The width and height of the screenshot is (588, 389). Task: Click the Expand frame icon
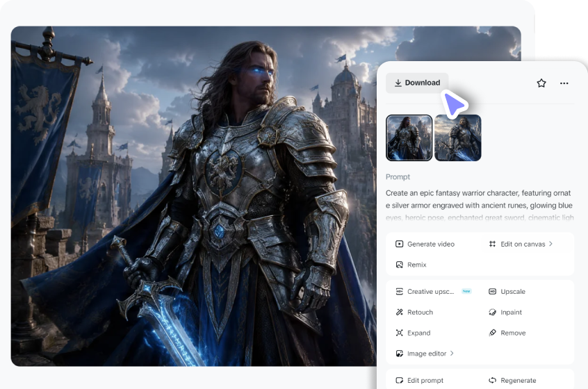tap(399, 333)
